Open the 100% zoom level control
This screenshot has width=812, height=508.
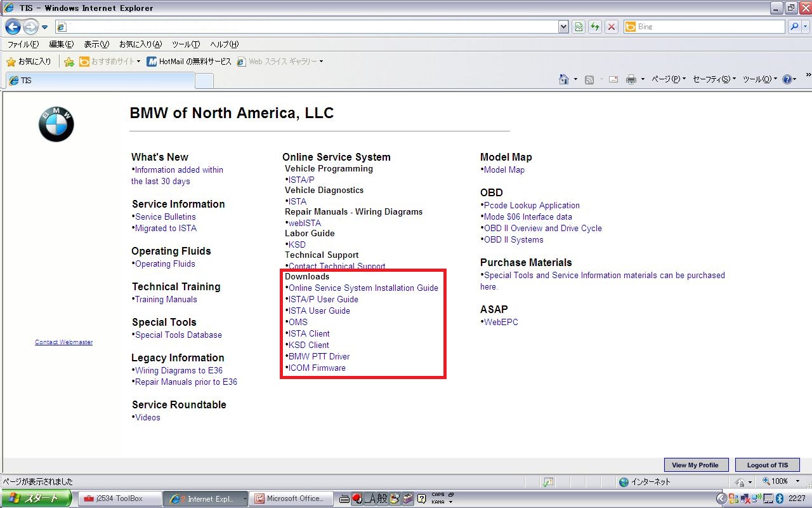click(x=781, y=482)
